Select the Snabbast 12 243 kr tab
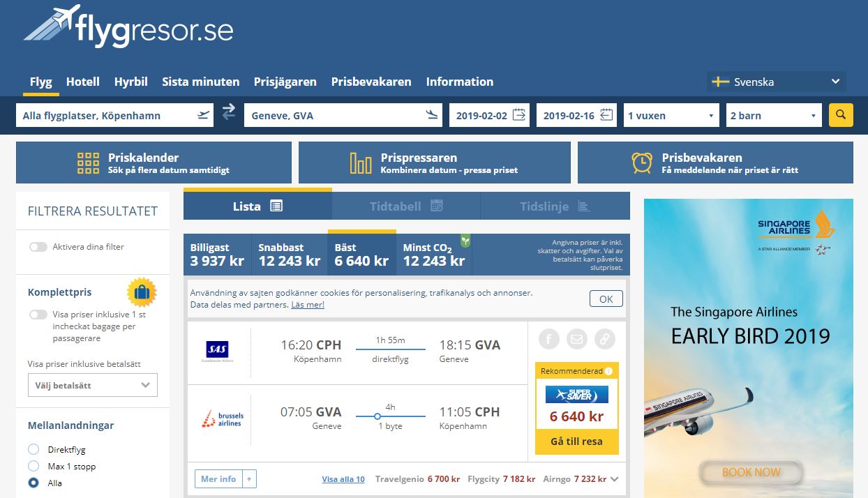 pyautogui.click(x=290, y=255)
